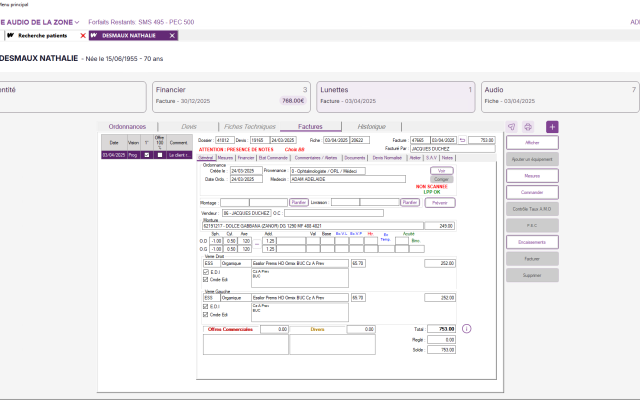640x400 pixels.
Task: Open the Documents sub-tab
Action: coord(355,158)
